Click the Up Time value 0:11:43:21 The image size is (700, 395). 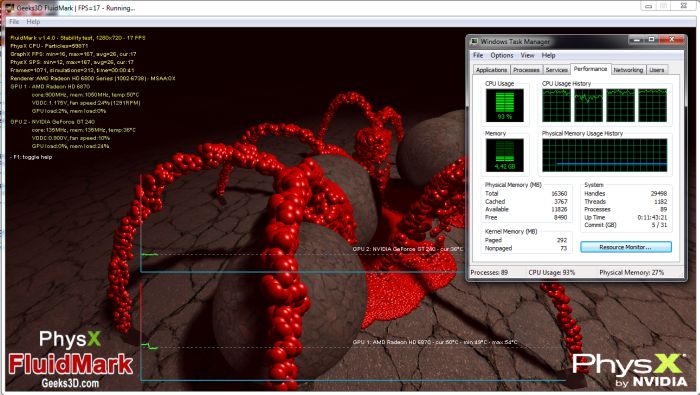(652, 217)
